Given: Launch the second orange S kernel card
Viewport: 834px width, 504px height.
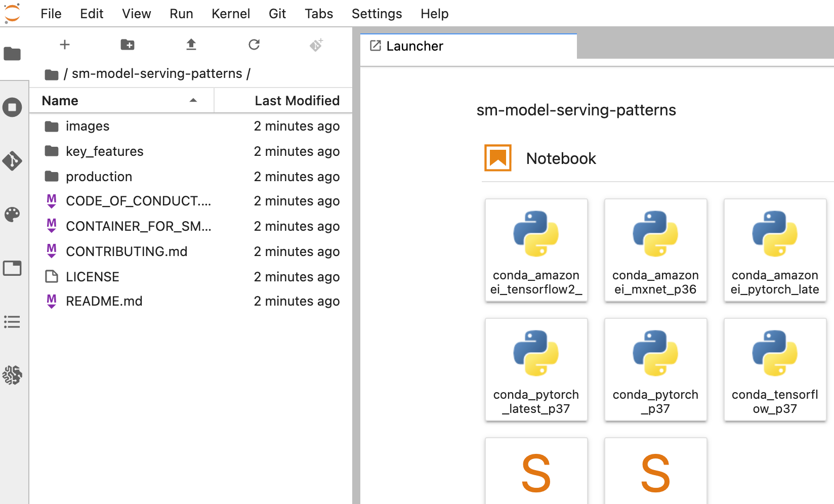Looking at the screenshot, I should 656,471.
